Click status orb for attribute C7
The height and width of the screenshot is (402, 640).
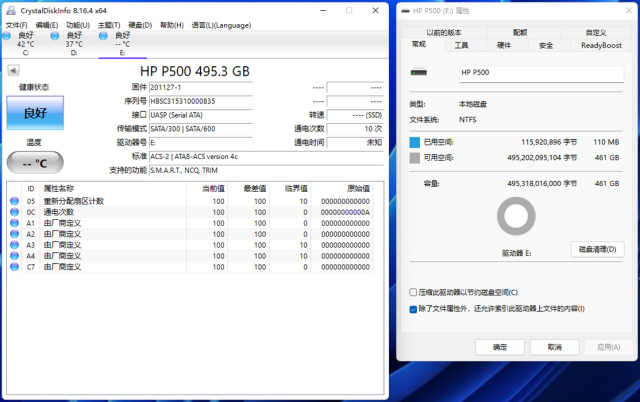tap(14, 267)
